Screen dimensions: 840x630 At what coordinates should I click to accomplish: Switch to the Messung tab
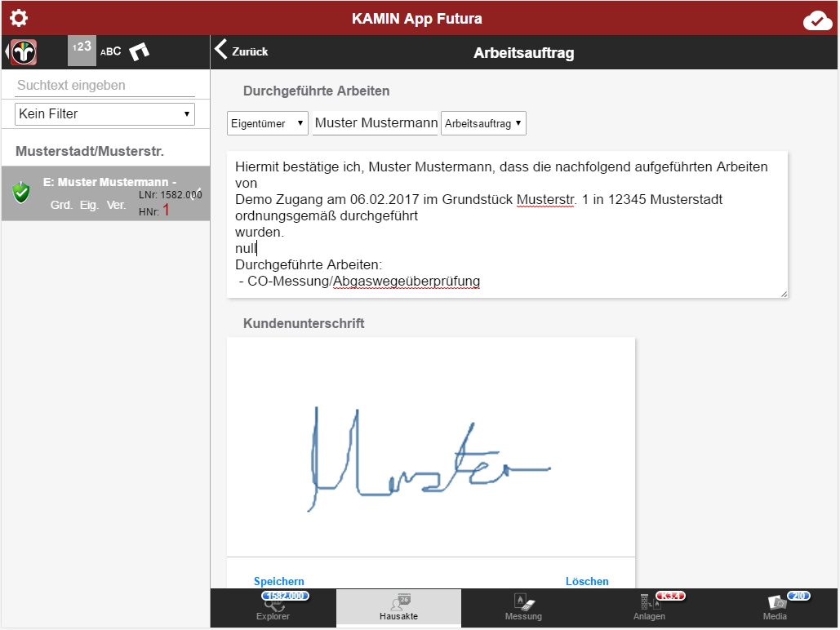click(523, 609)
